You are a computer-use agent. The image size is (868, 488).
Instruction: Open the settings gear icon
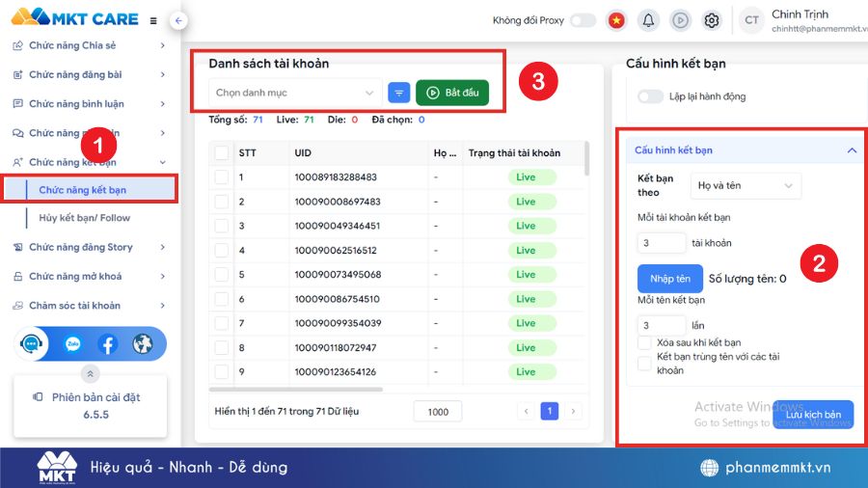pos(712,21)
